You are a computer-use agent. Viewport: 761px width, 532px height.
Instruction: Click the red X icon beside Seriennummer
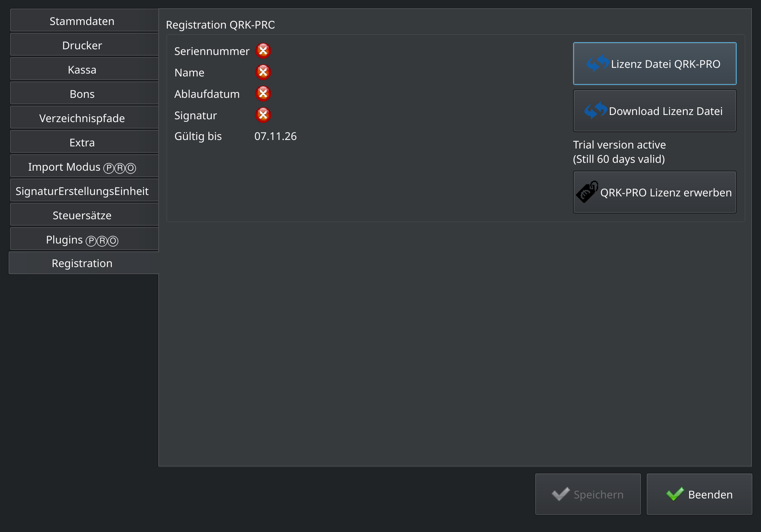click(x=263, y=51)
